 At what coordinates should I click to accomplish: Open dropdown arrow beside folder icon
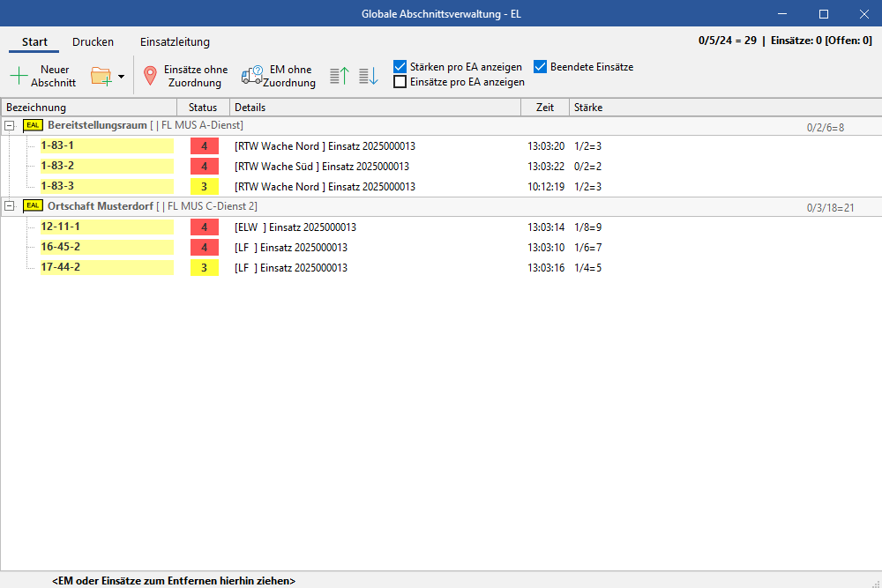tap(121, 77)
